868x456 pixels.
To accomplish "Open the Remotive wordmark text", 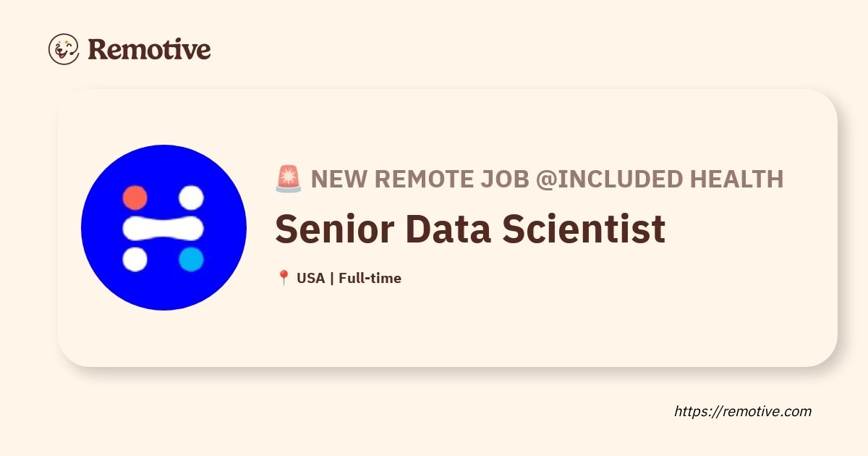I will [150, 49].
